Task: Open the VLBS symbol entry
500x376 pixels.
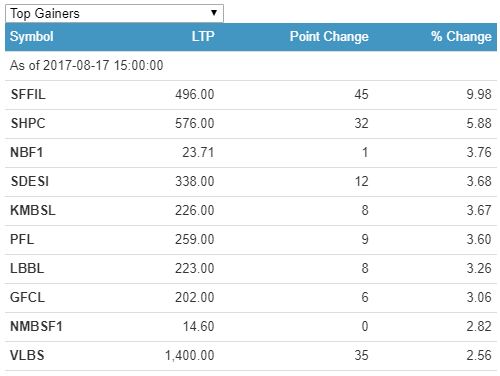Action: [27, 356]
